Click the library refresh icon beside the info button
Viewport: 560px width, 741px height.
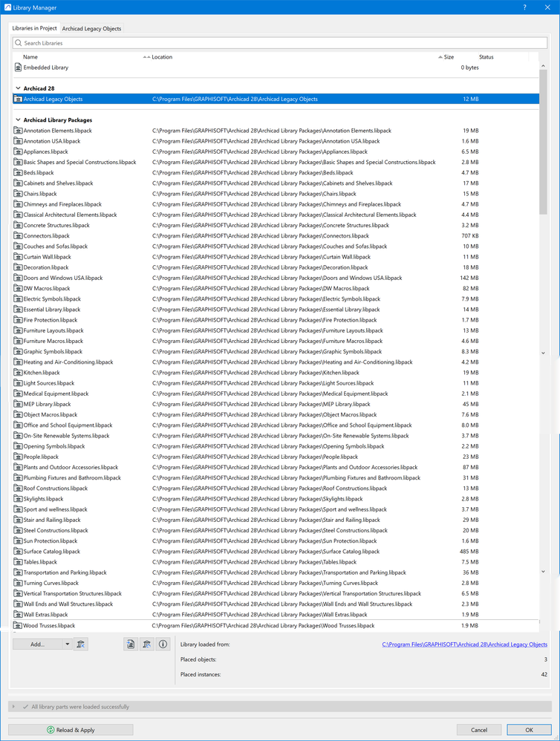pyautogui.click(x=147, y=644)
